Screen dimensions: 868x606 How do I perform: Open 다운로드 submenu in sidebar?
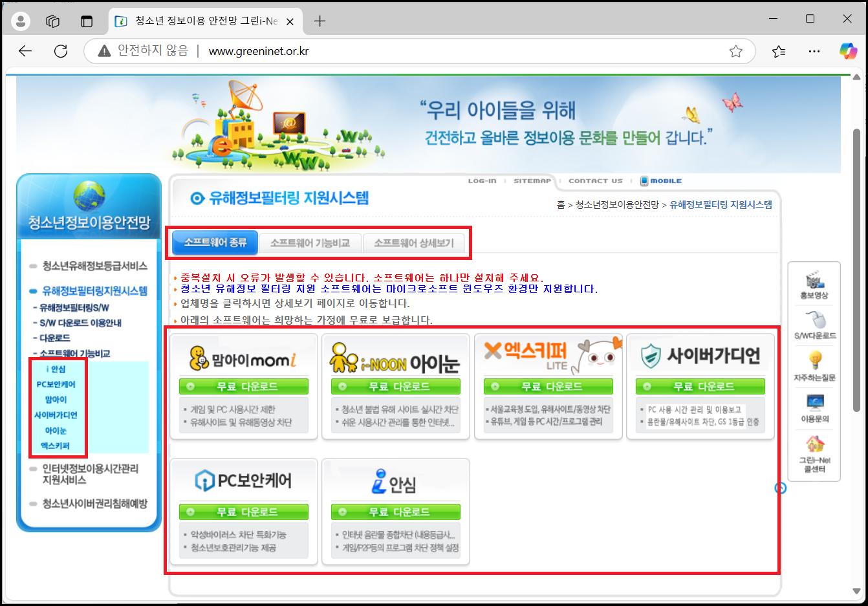tap(55, 338)
